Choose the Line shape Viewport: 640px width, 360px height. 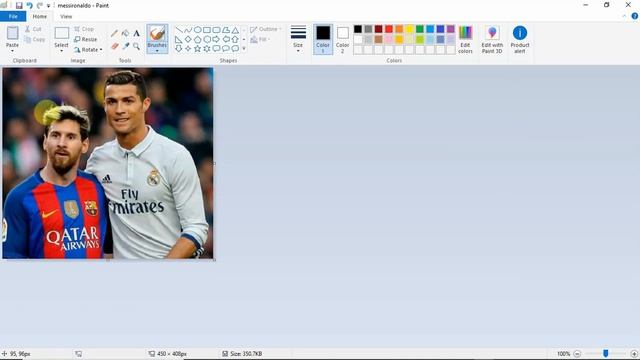[179, 30]
